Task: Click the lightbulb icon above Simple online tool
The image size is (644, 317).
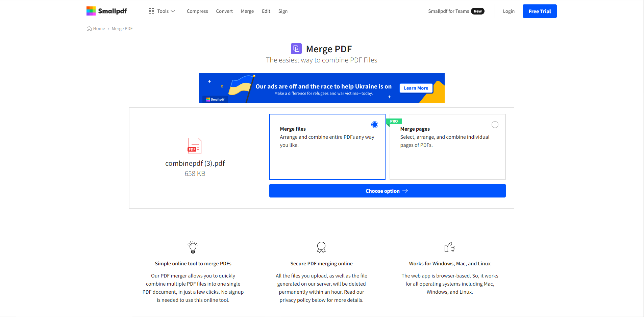Action: [x=193, y=247]
